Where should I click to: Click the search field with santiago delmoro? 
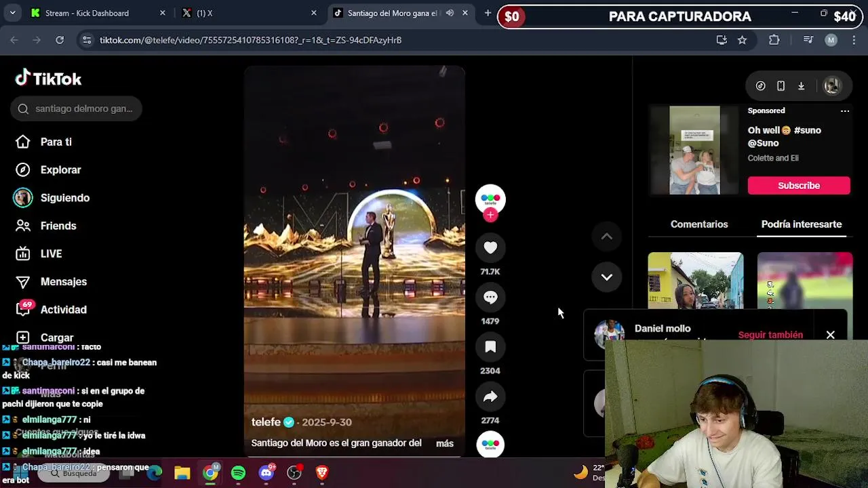[76, 108]
